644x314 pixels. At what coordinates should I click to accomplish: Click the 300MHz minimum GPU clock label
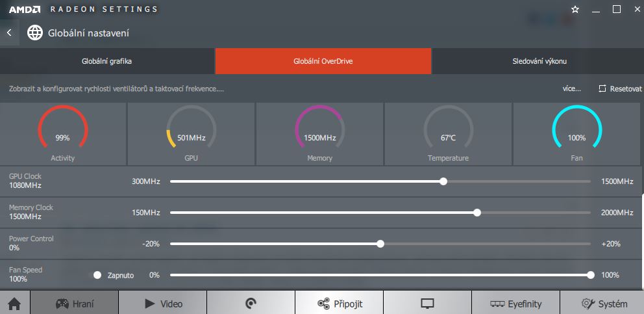[x=146, y=181]
